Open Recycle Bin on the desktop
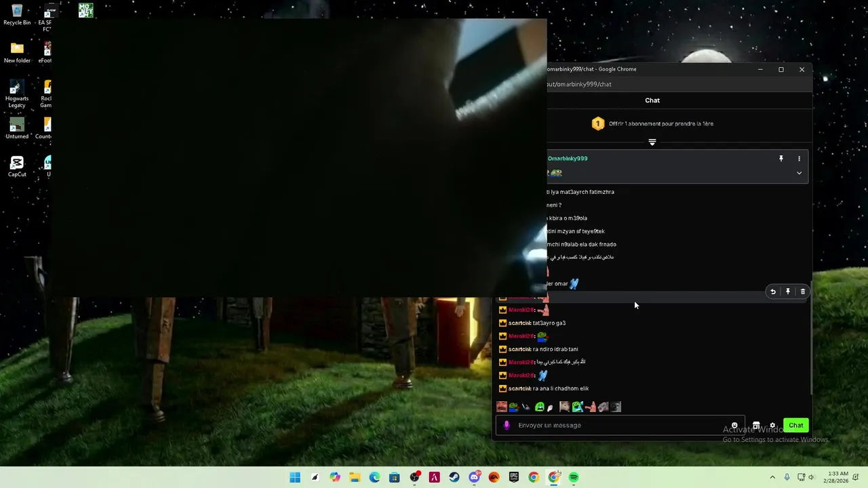Screen dimensions: 868x488 tap(17, 15)
